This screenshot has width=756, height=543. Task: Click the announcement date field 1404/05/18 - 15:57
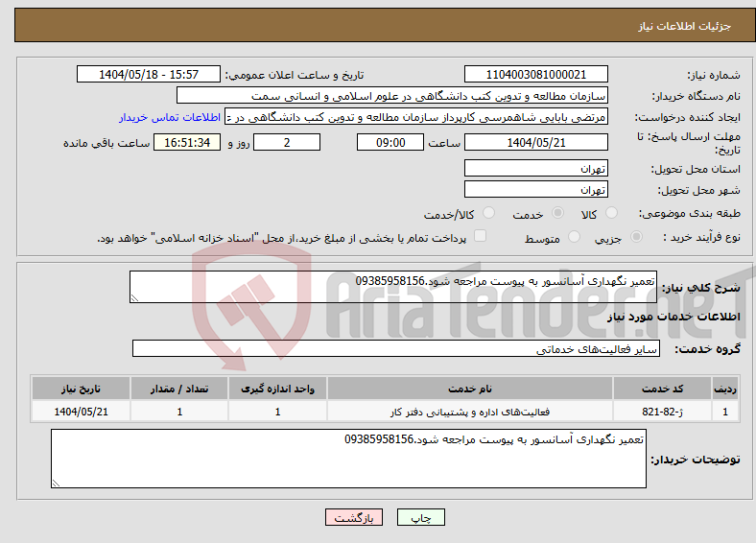coord(149,74)
